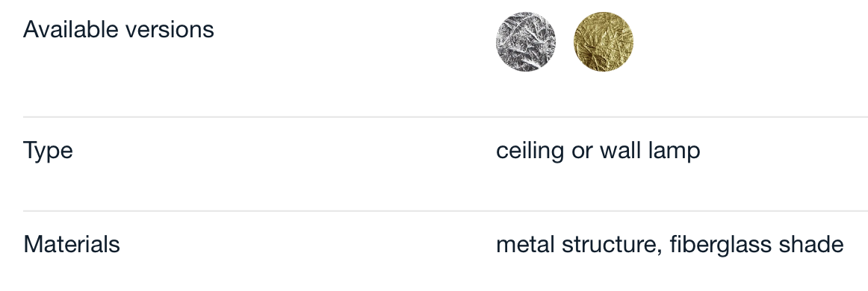Select the silver leaf finish swatch
868x291 pixels.
526,42
